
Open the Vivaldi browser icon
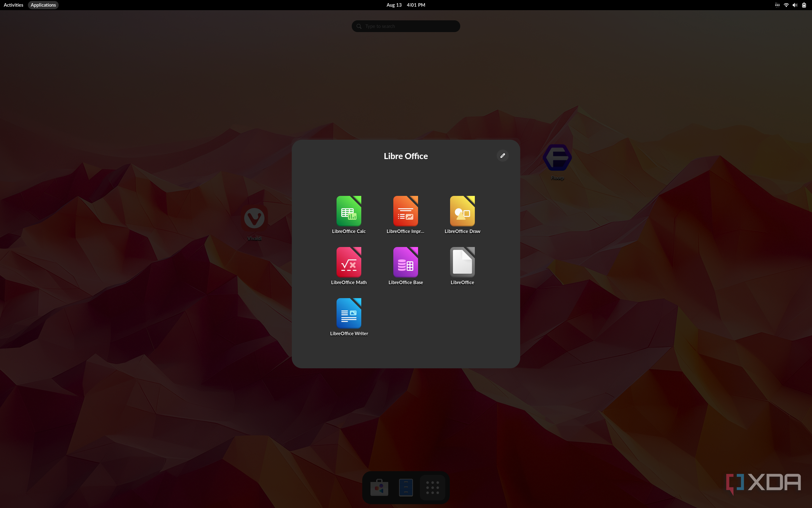254,223
